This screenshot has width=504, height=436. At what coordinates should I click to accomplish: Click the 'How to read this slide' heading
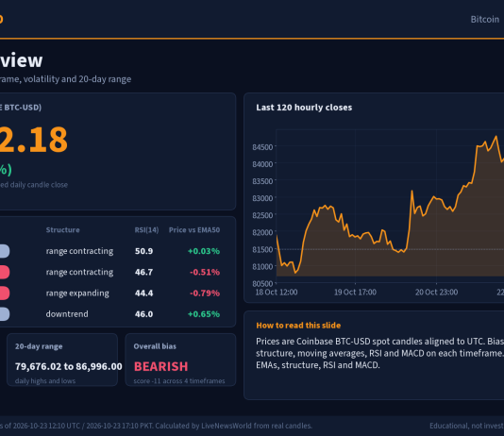[298, 326]
